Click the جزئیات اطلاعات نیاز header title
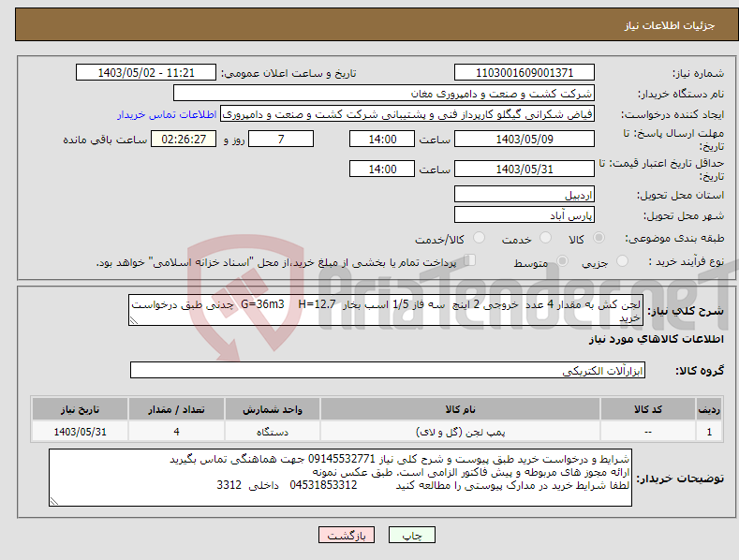 pyautogui.click(x=670, y=25)
